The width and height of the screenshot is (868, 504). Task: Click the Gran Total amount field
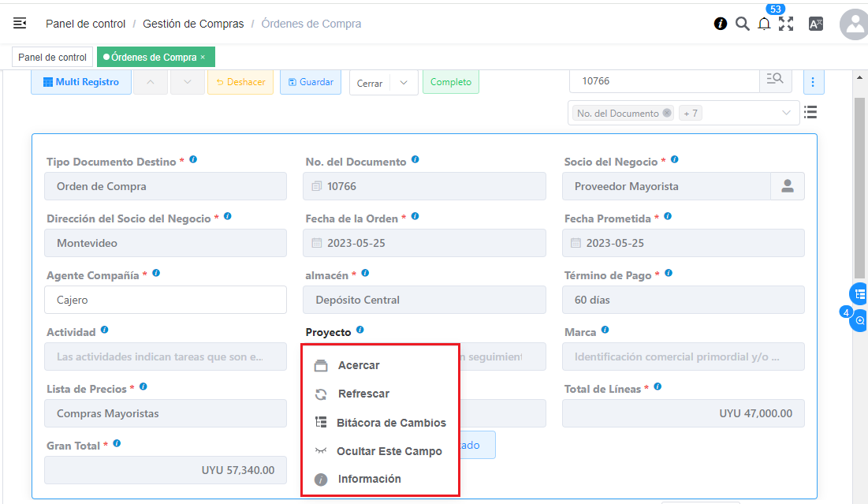[166, 470]
